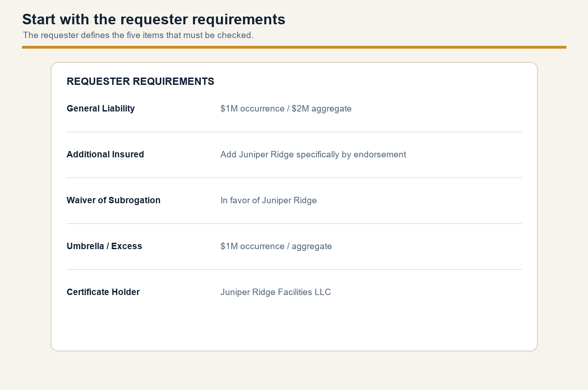Image resolution: width=588 pixels, height=390 pixels.
Task: Select the 'General Liability' label
Action: [101, 109]
